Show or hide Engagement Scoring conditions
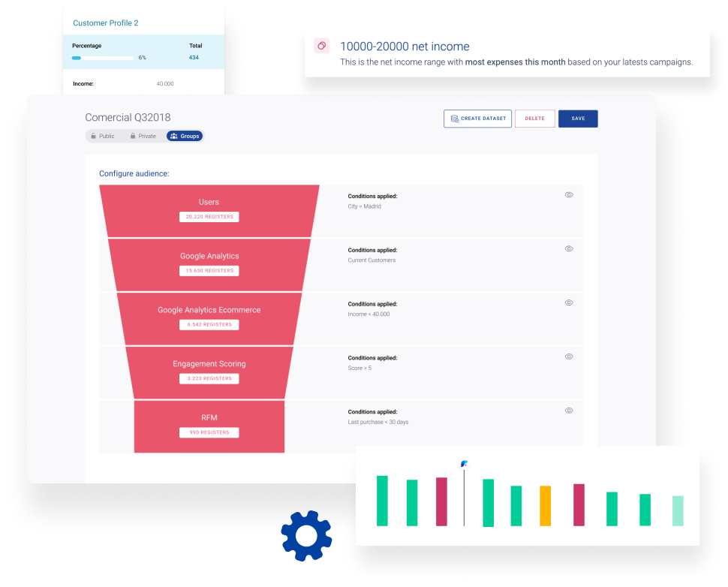This screenshot has width=728, height=587. click(x=569, y=357)
